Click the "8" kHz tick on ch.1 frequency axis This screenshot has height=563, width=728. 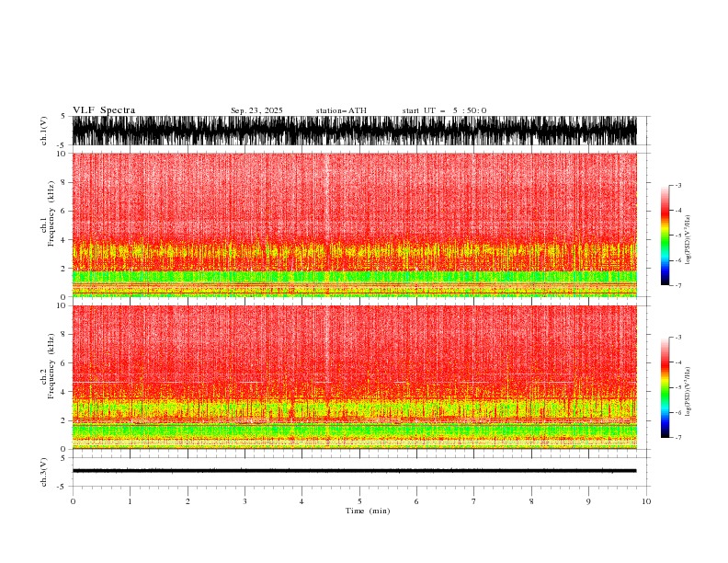coord(63,182)
